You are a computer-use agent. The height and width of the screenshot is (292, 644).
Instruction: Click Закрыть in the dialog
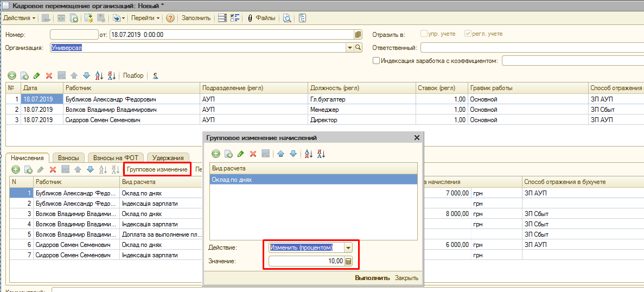click(406, 278)
